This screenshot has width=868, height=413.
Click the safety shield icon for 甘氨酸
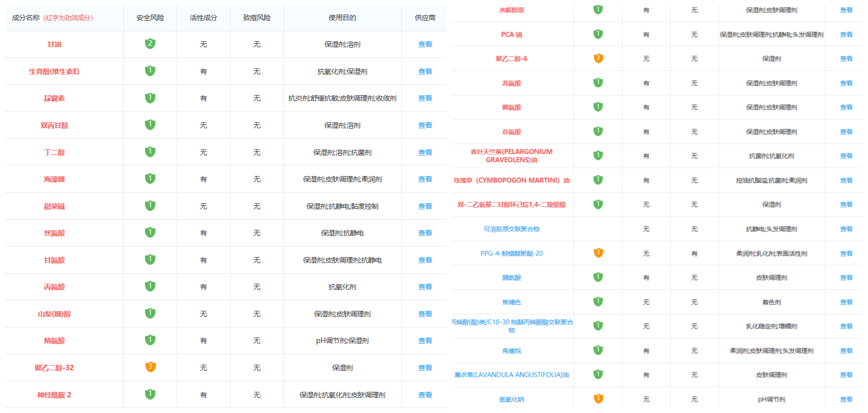click(150, 260)
